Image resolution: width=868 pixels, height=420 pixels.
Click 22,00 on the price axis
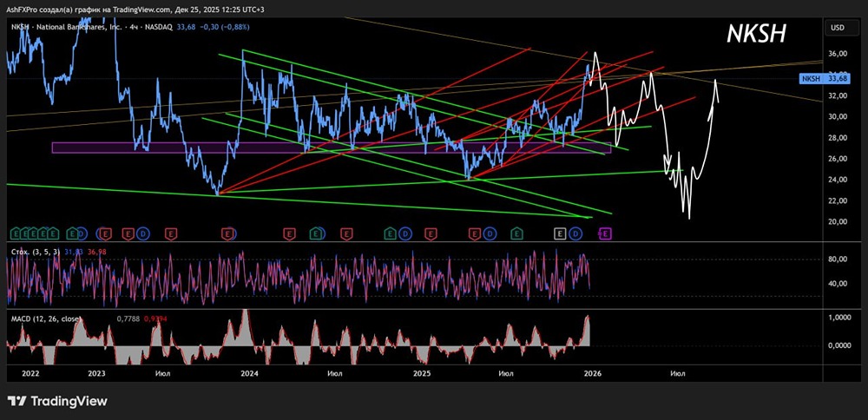(x=838, y=200)
